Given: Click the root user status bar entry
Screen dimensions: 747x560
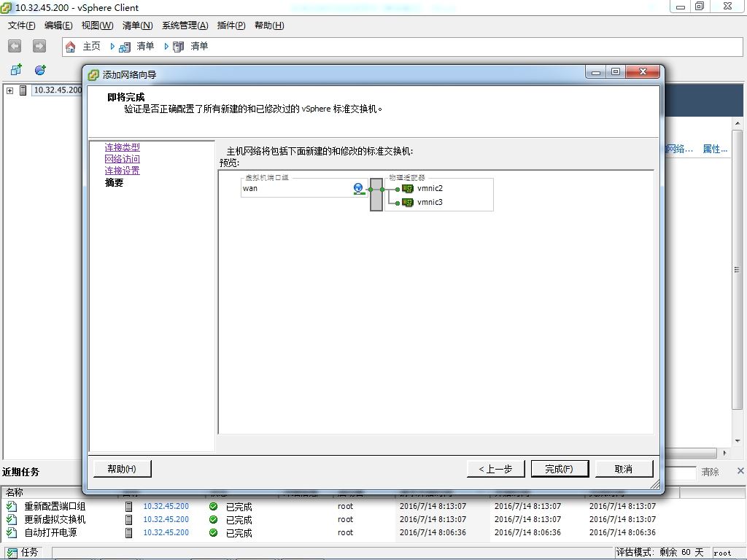Looking at the screenshot, I should (722, 553).
